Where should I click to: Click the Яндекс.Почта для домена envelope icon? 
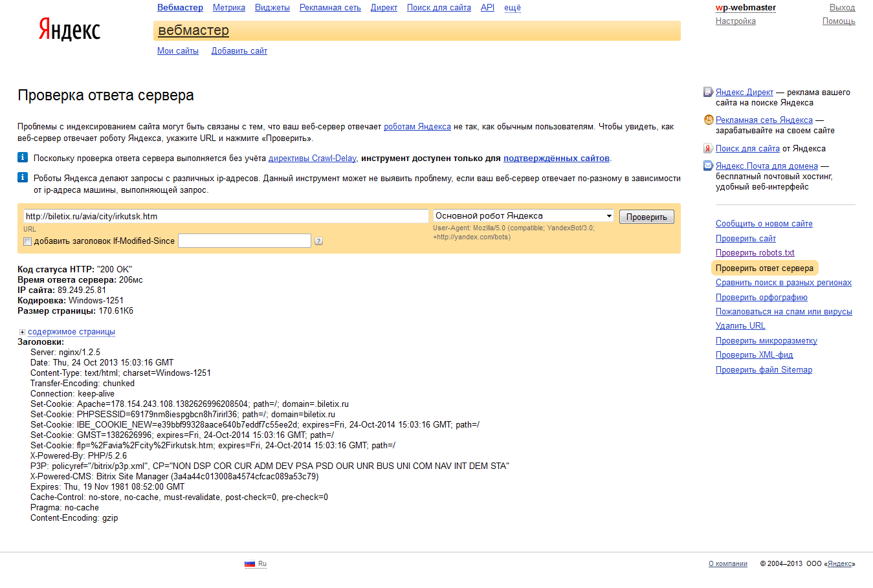click(708, 166)
